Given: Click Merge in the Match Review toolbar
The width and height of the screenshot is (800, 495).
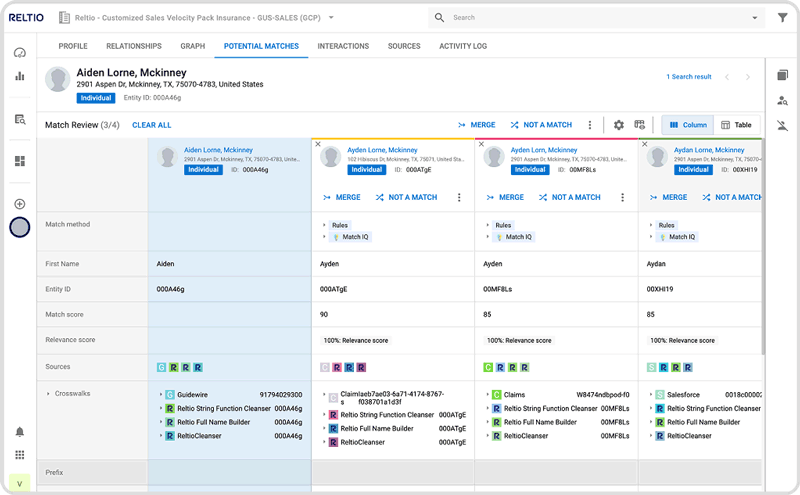Looking at the screenshot, I should pos(476,125).
